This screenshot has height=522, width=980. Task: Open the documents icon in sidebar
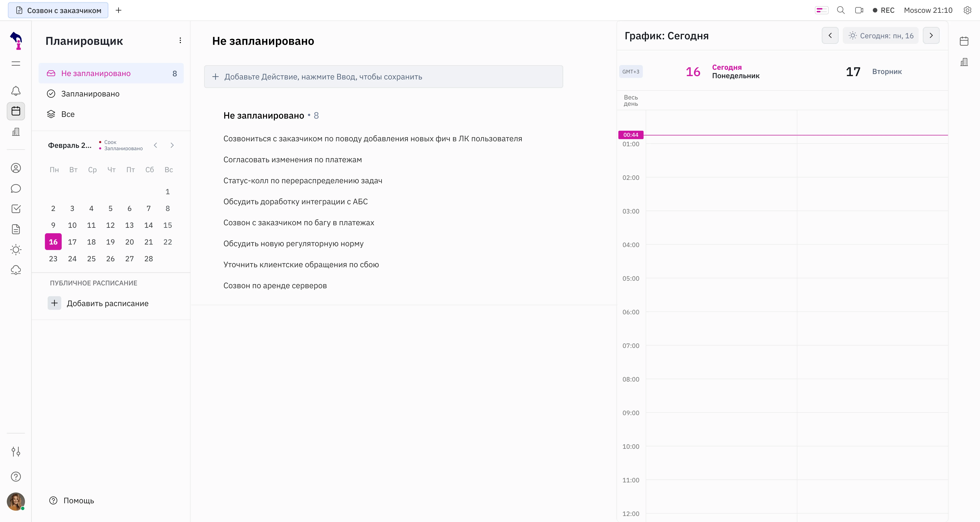coord(16,229)
